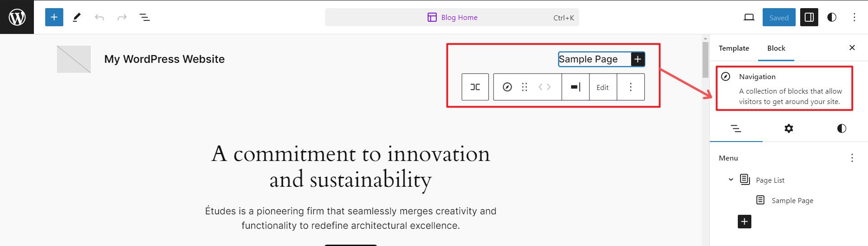This screenshot has width=868, height=246.
Task: Add a block to the menu list
Action: tap(745, 222)
